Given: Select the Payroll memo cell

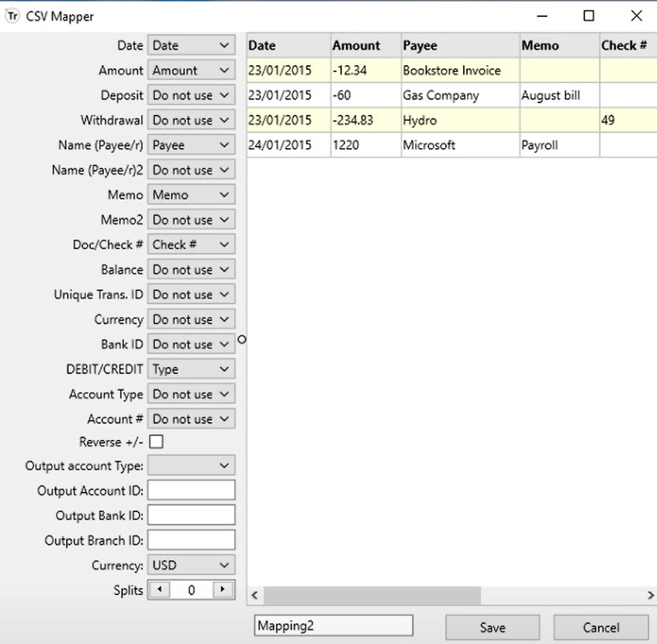Looking at the screenshot, I should (560, 145).
